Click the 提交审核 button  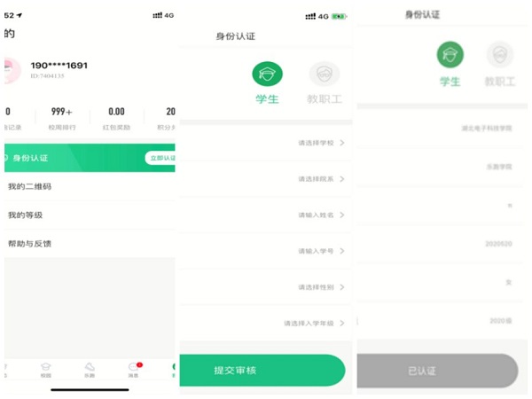coord(262,370)
